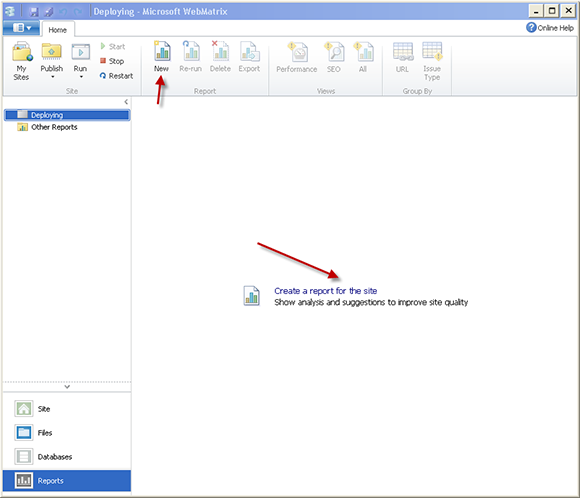This screenshot has width=580, height=498.
Task: Select the Home ribbon tab
Action: (x=58, y=30)
